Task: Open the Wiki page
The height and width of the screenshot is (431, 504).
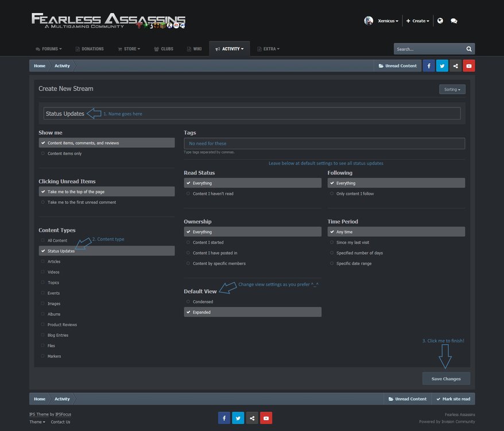Action: (x=194, y=49)
